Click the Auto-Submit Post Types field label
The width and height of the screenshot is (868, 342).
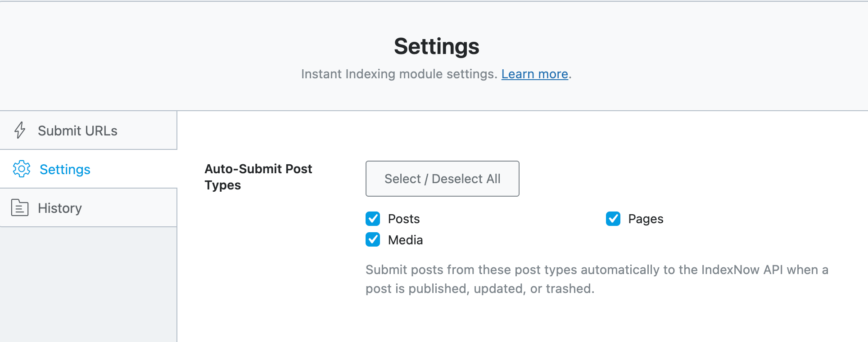pos(258,177)
